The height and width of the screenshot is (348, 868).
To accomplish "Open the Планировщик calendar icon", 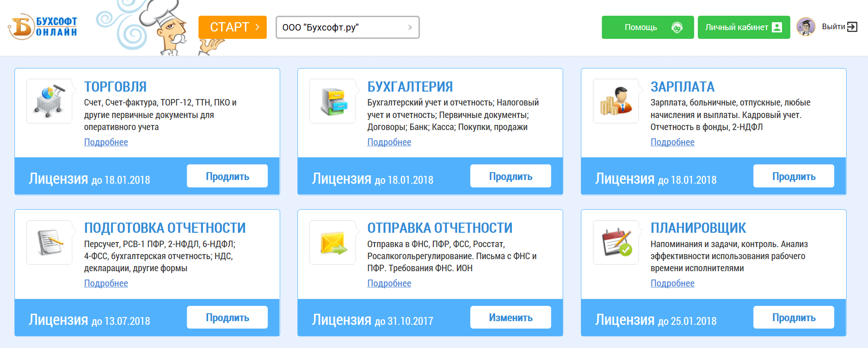I will point(616,242).
